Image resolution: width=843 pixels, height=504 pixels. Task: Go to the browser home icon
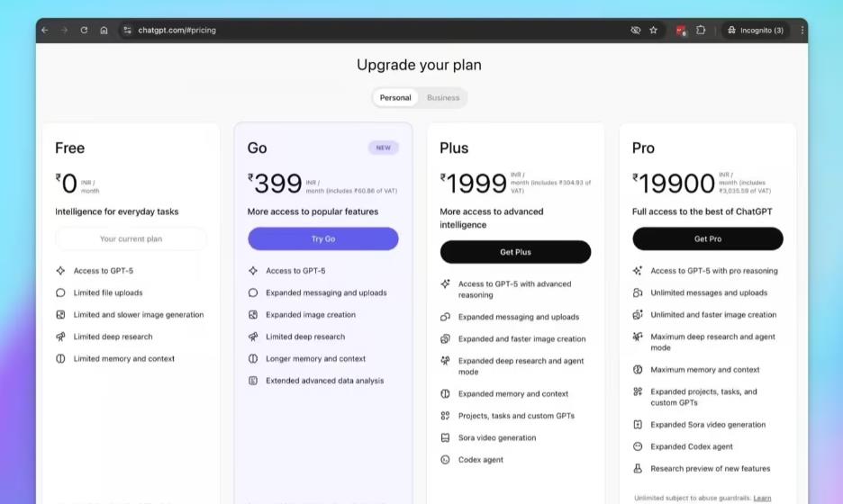[x=104, y=30]
